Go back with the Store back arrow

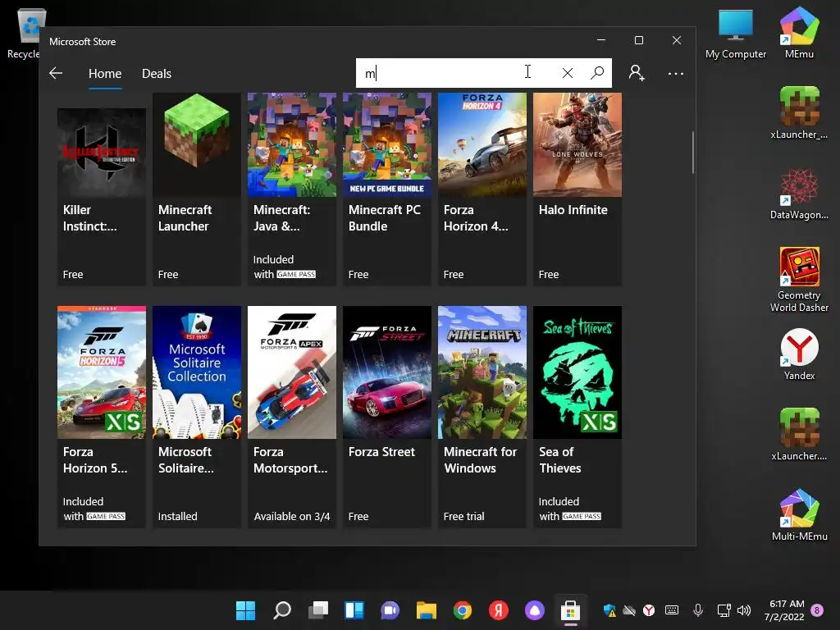[x=56, y=73]
